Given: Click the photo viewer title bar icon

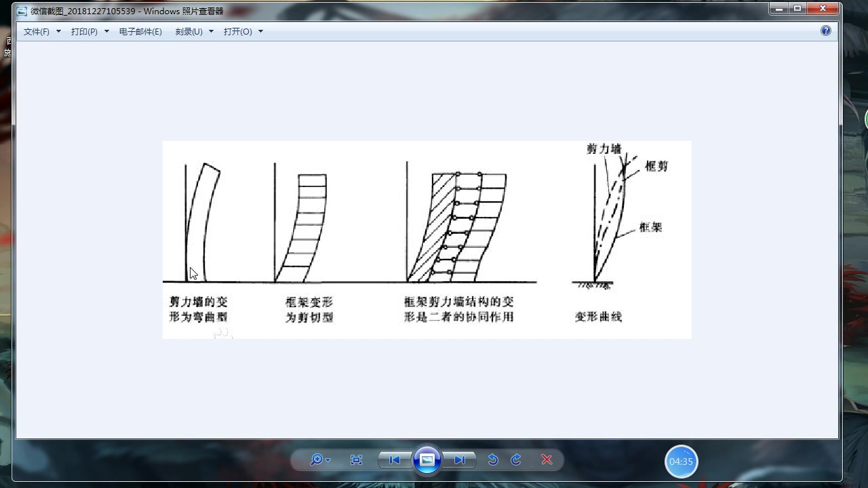Looking at the screenshot, I should pyautogui.click(x=22, y=11).
